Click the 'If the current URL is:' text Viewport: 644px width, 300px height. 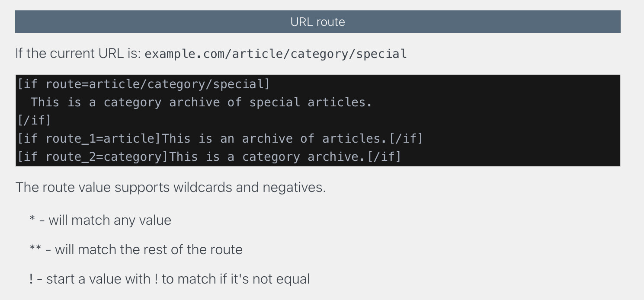[78, 54]
